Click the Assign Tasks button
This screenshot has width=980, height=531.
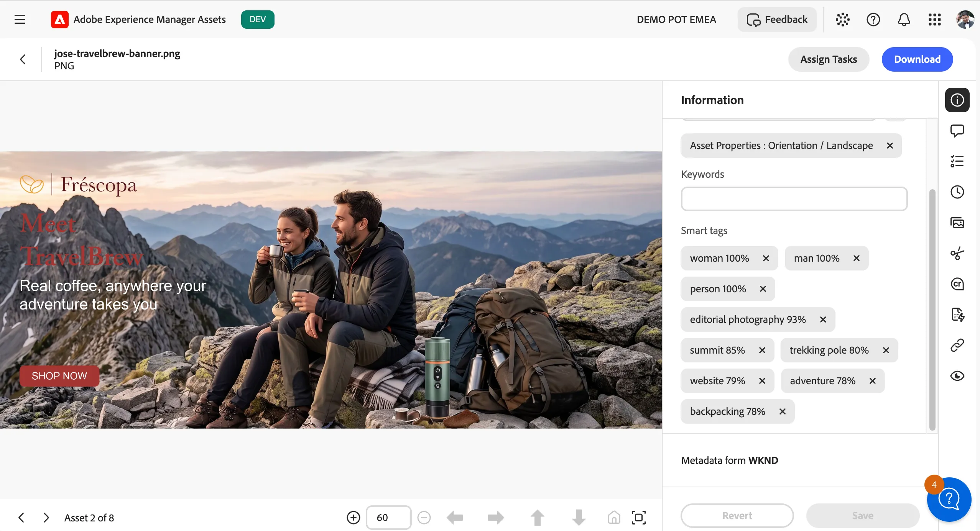[x=829, y=59]
